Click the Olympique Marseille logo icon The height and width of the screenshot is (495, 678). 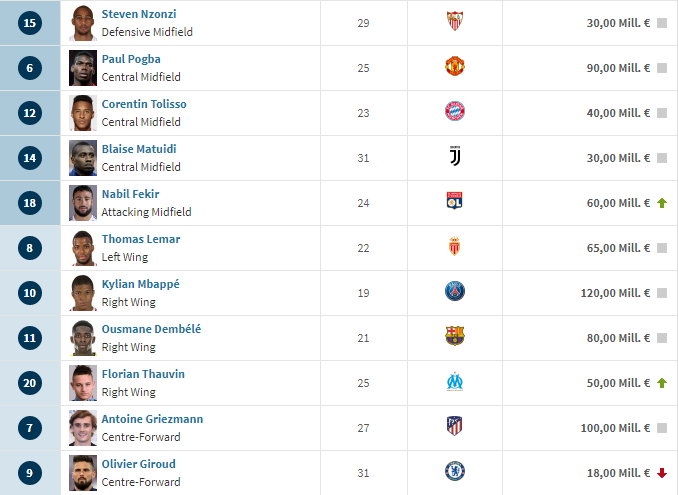454,381
